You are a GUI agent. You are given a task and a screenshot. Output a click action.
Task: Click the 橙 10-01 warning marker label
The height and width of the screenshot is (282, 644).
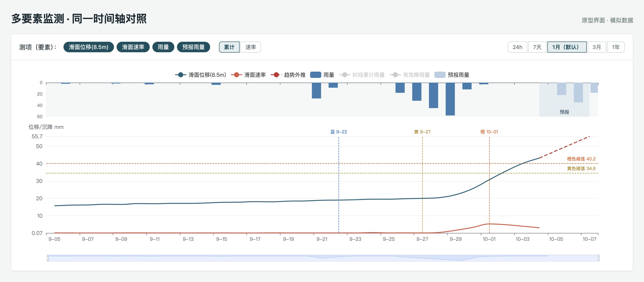coord(489,132)
